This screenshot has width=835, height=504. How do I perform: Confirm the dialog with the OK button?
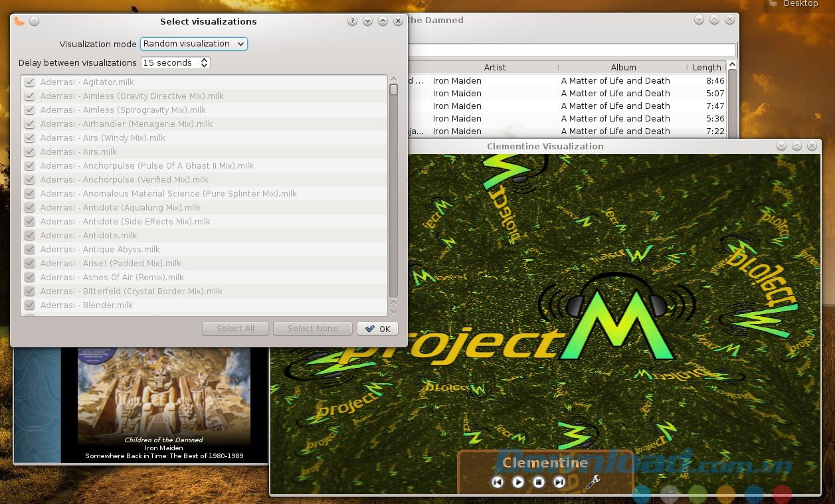377,329
